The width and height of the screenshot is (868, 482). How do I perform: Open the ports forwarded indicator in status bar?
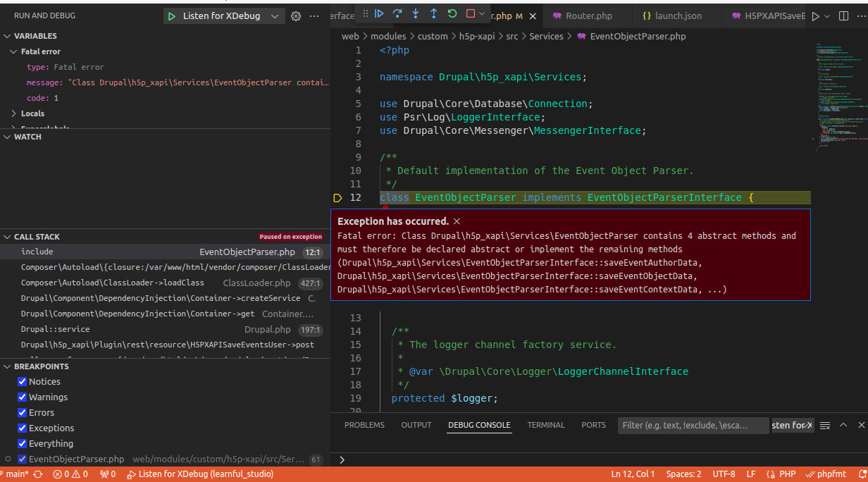point(107,474)
